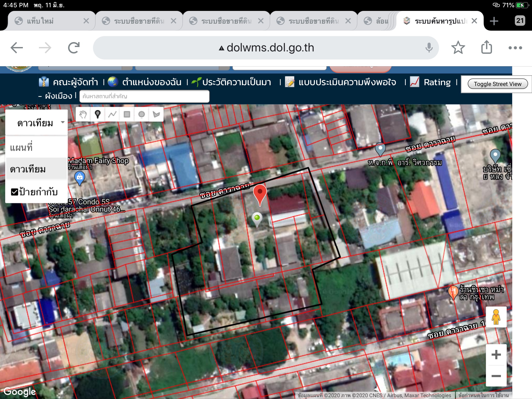Bookmark this page with the star

coord(458,48)
